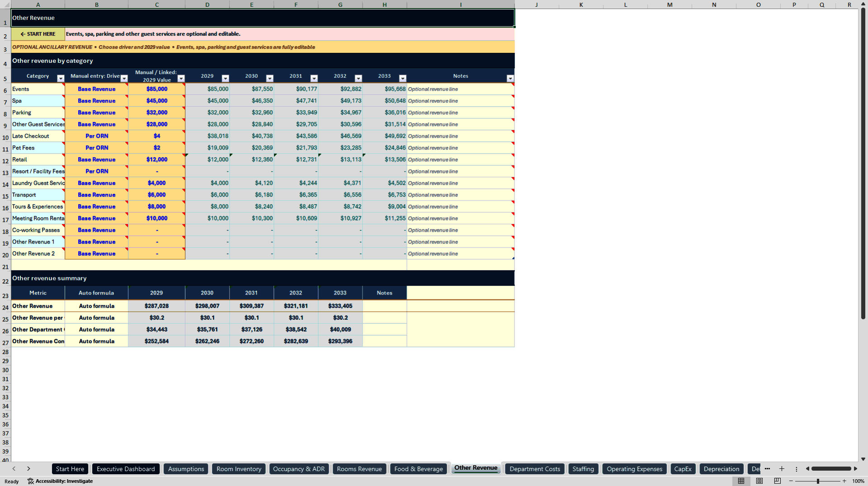
Task: Open the Start Here sheet tab
Action: [70, 469]
